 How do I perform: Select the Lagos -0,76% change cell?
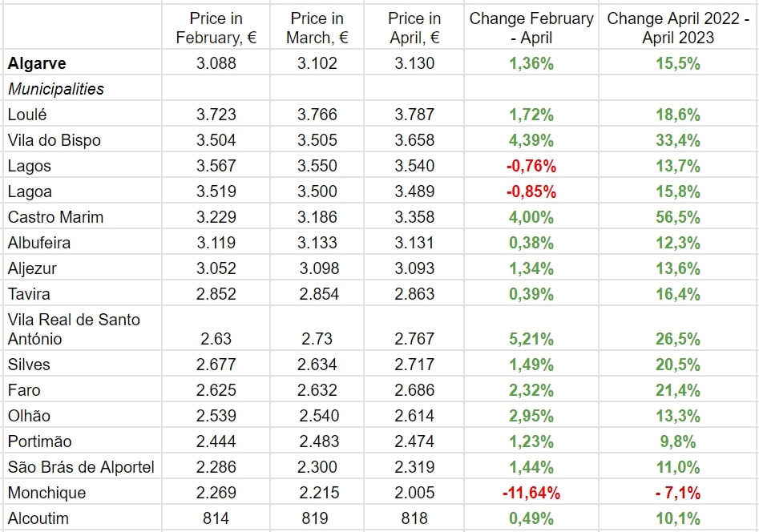[x=531, y=166]
